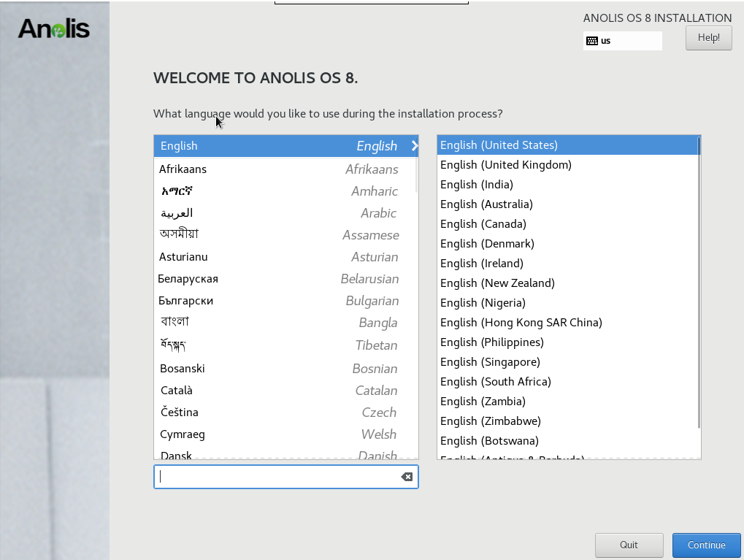This screenshot has width=744, height=560.
Task: Choose English (Philippines) locale
Action: pos(567,342)
